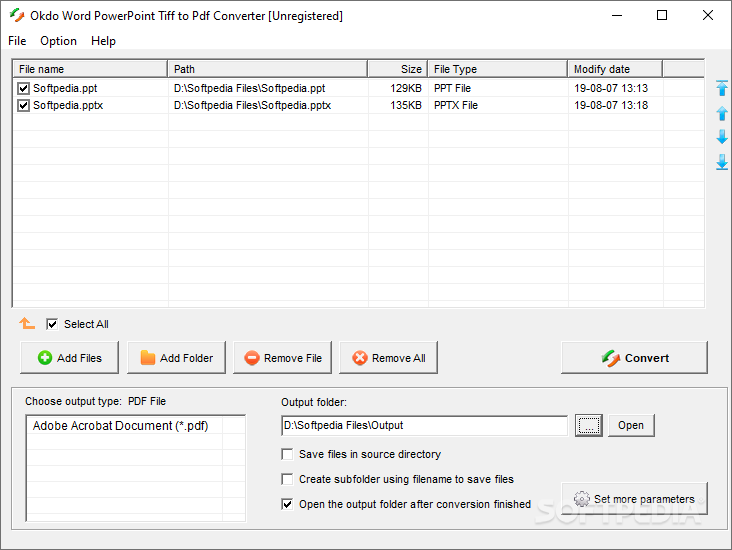Click path D:\Softpedia Files\Softpedia.ppt
This screenshot has height=550, width=732.
(249, 88)
